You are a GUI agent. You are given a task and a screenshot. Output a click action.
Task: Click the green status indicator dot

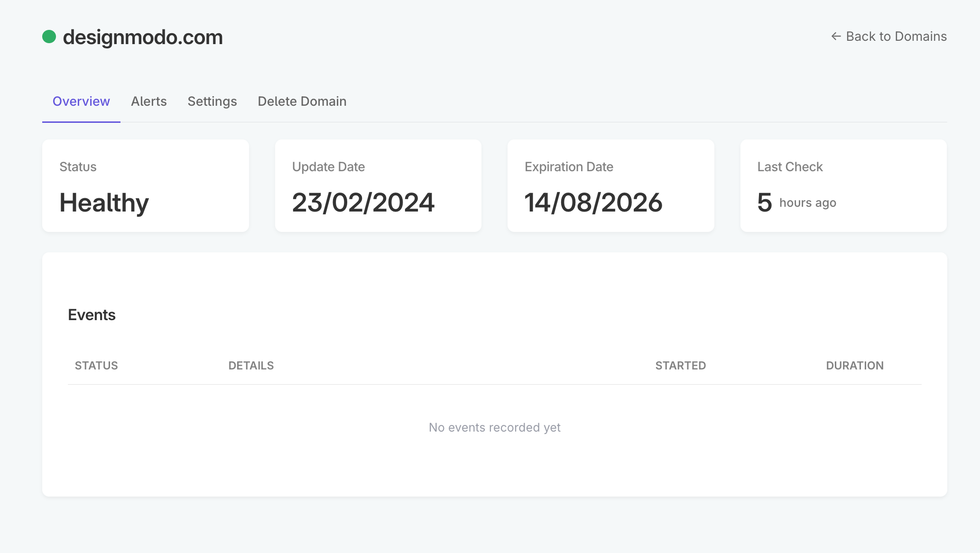[x=50, y=36]
